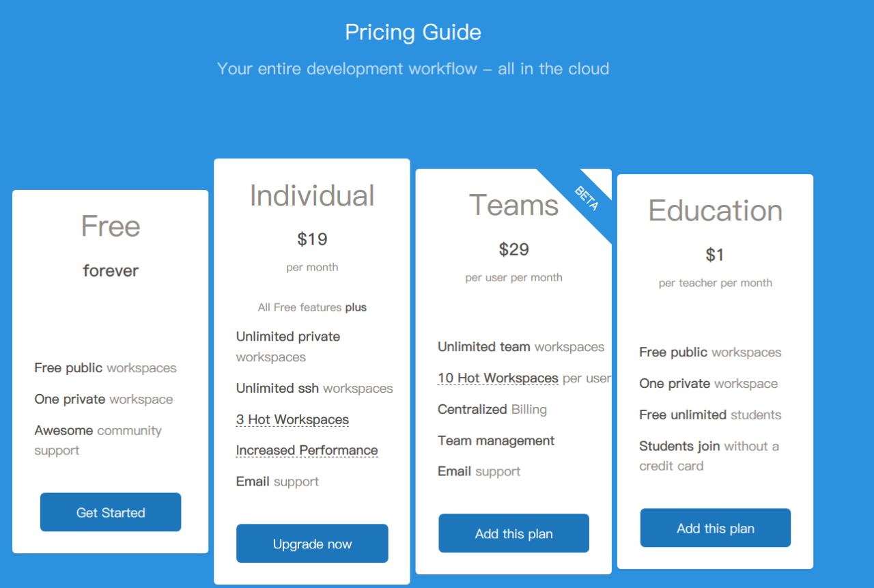Click the Pricing Guide heading

point(413,32)
